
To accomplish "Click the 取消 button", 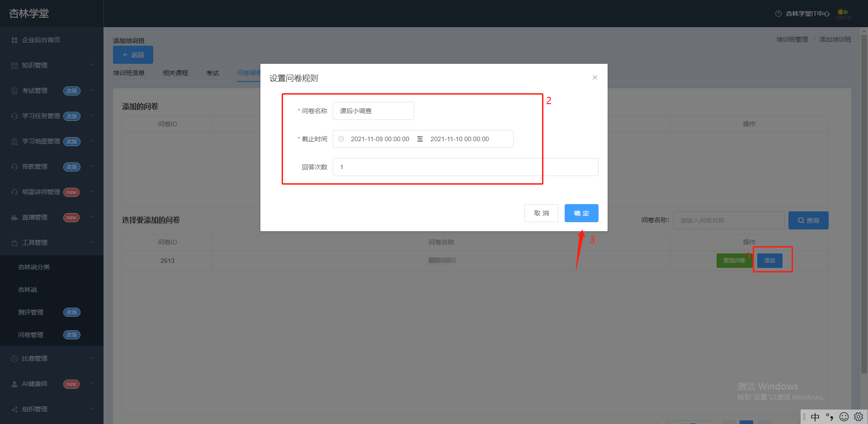I will 541,213.
